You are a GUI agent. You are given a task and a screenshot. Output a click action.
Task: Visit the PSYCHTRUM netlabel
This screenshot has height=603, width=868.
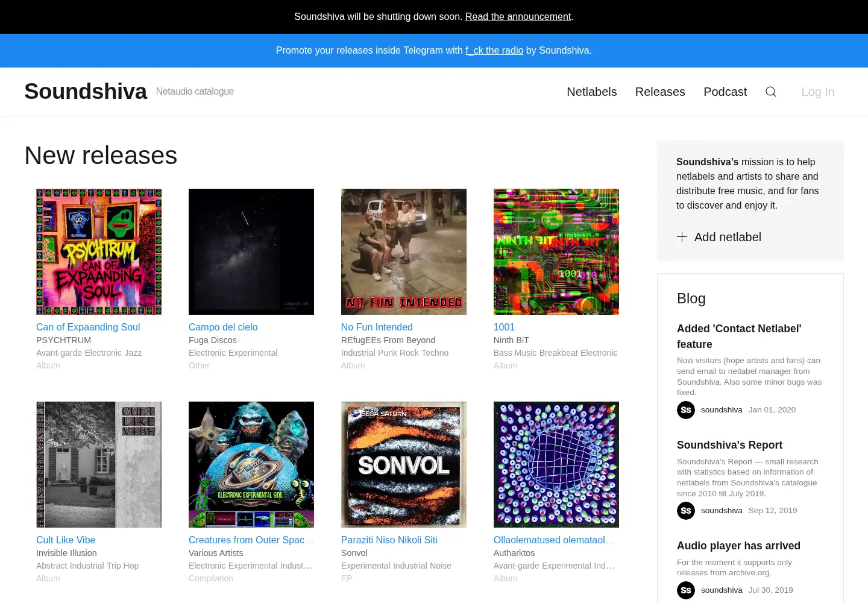tap(63, 340)
